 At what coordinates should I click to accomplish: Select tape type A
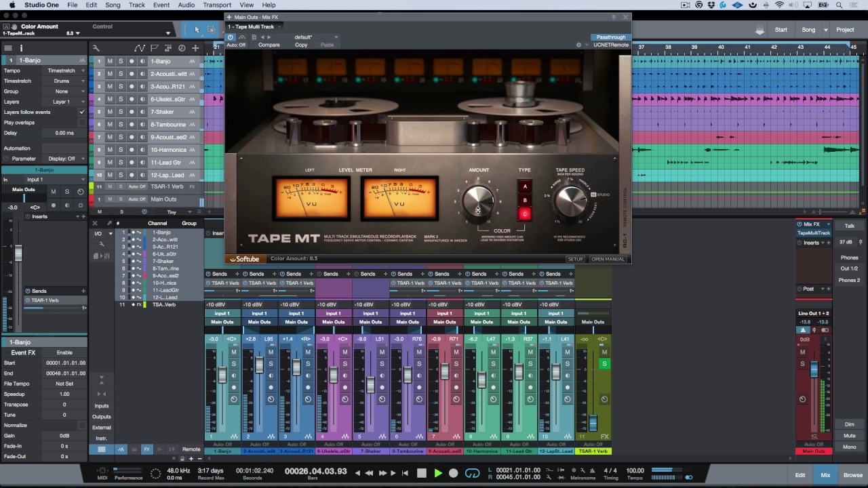coord(524,186)
